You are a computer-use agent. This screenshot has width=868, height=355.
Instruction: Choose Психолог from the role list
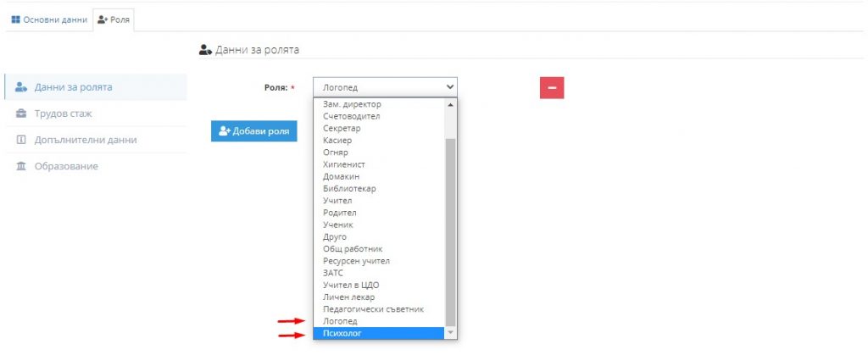point(342,334)
